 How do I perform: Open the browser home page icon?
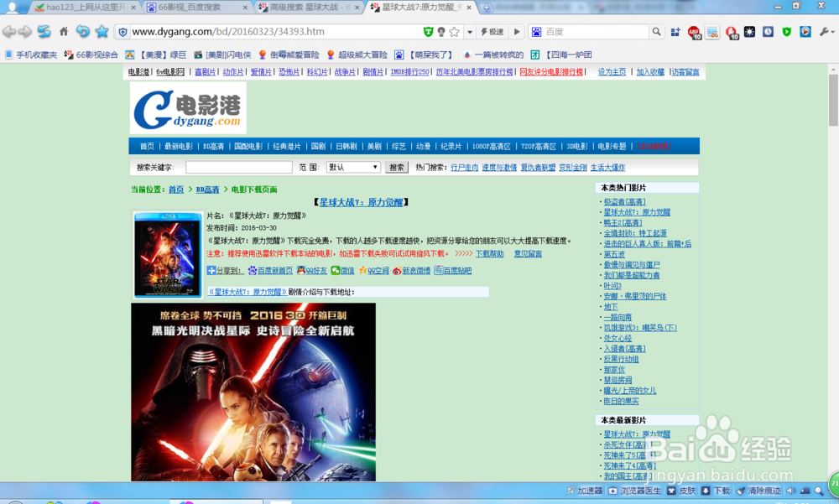pyautogui.click(x=64, y=32)
